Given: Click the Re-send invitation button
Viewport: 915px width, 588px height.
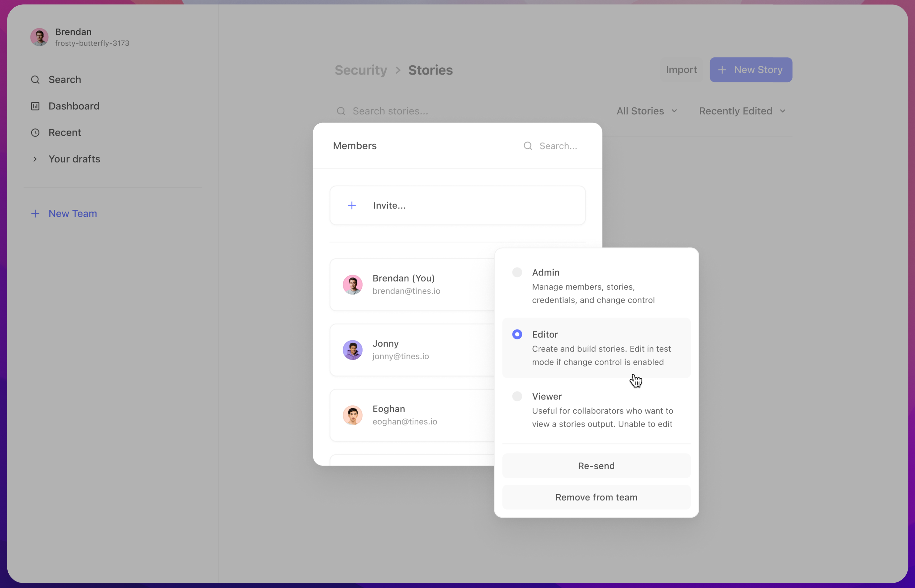Looking at the screenshot, I should 596,466.
